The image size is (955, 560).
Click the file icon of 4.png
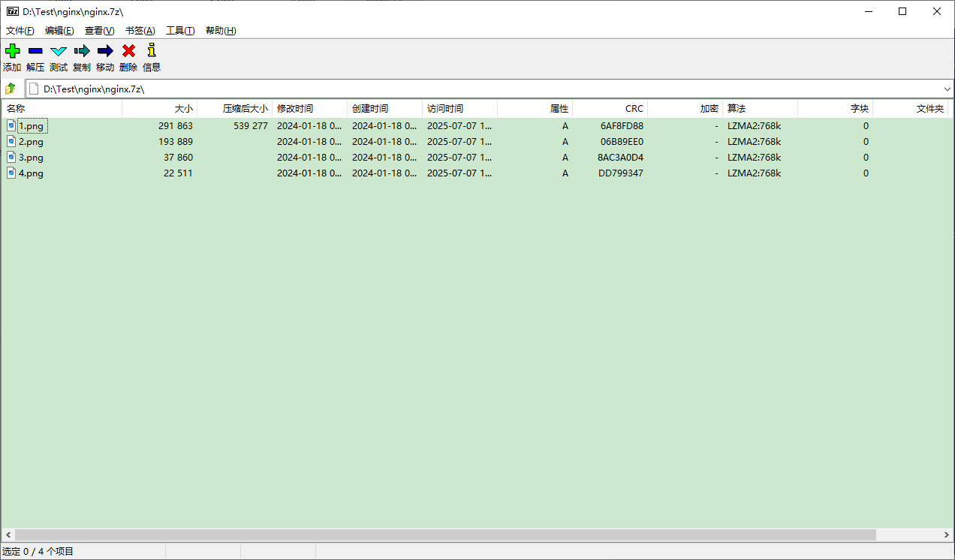tap(11, 173)
